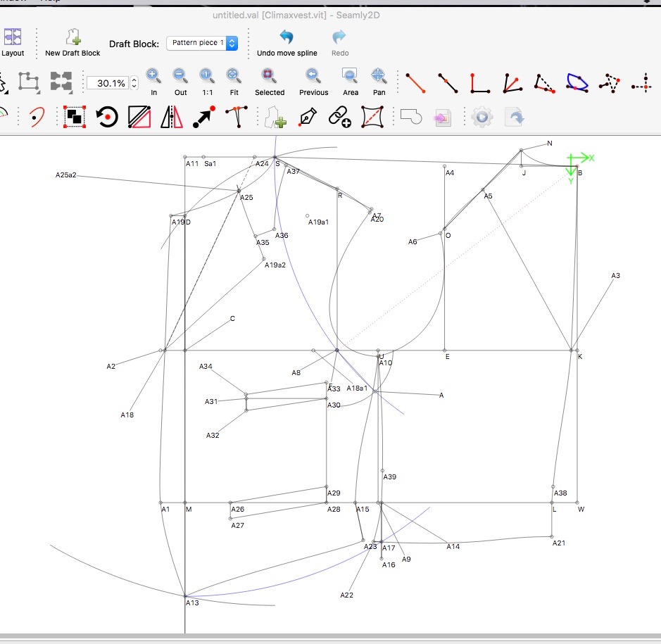
Task: Select the right-angle point tool
Action: coord(479,82)
